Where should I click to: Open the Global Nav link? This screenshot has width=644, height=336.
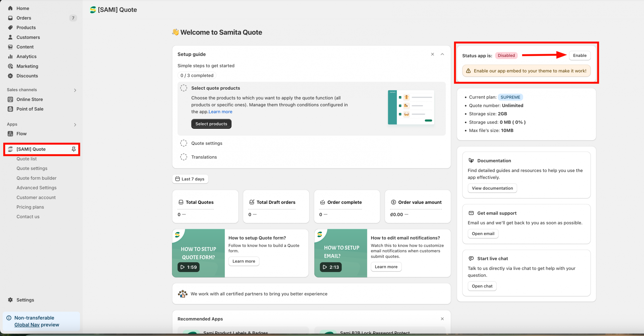(x=27, y=325)
